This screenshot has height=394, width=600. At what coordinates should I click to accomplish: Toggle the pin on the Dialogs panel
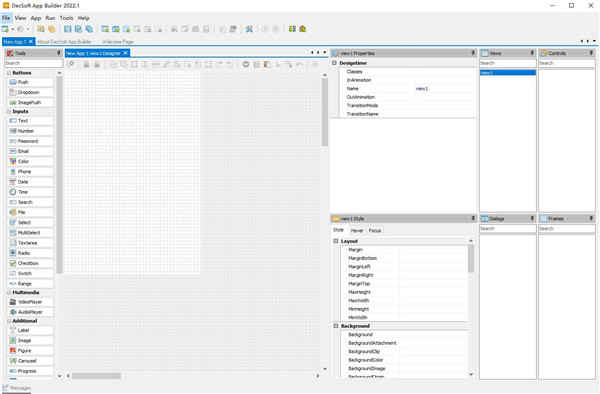click(532, 218)
